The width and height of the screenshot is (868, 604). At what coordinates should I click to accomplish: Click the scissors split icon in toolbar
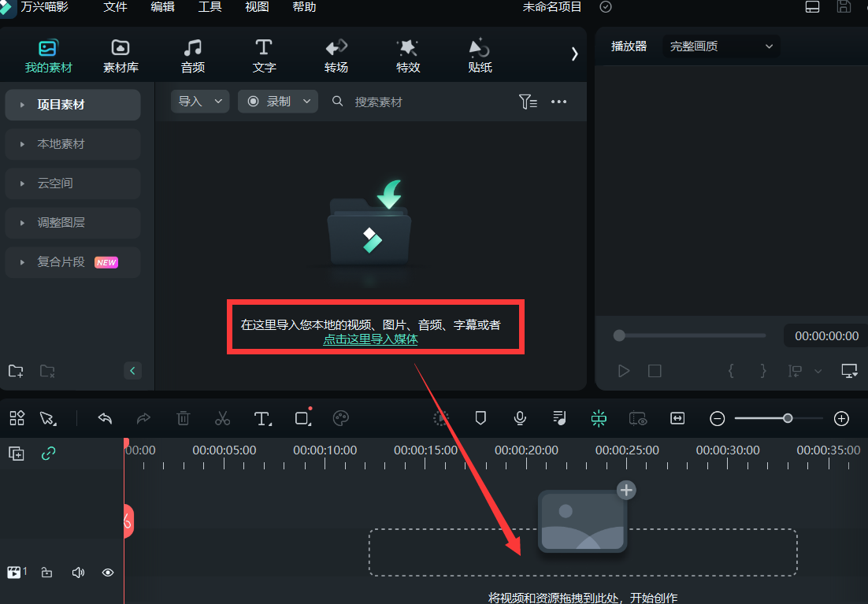[x=223, y=418]
